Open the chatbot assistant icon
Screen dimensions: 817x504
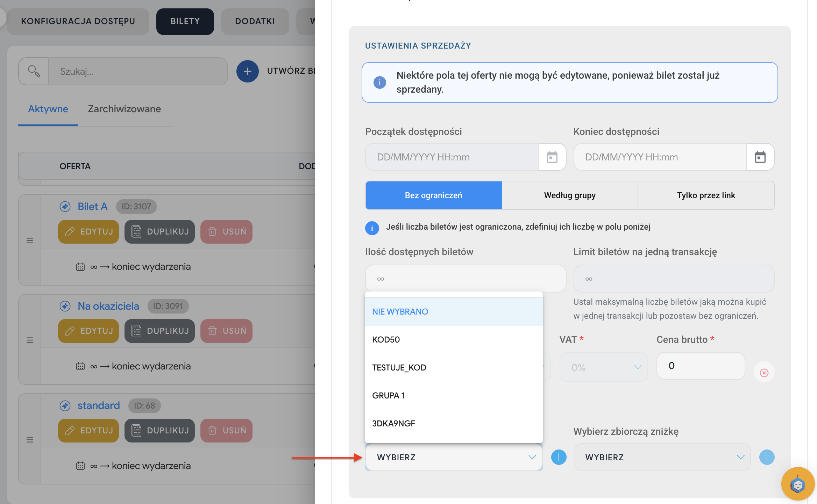pyautogui.click(x=797, y=484)
